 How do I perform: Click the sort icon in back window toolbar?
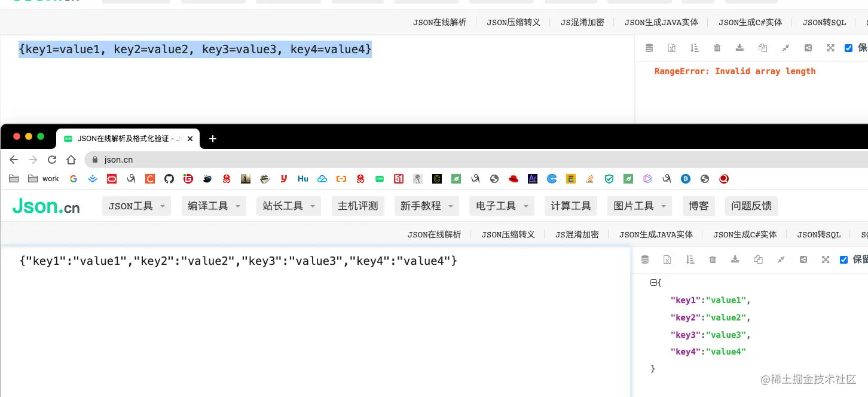(x=694, y=48)
